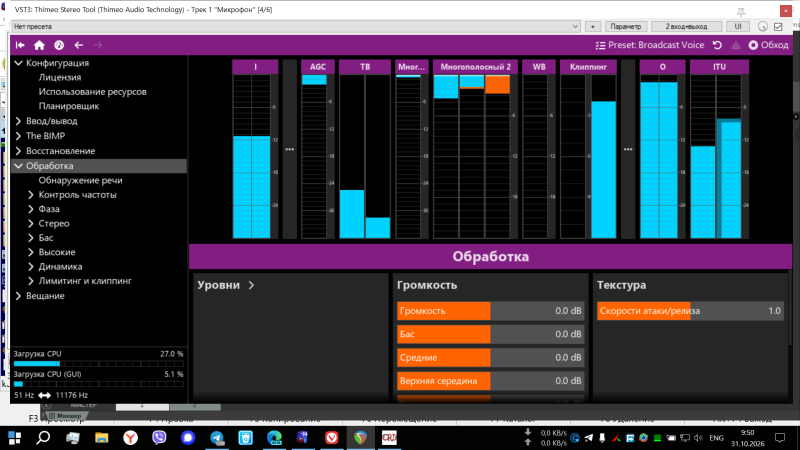
Task: Click the wet/dry knob in the host bar
Action: tap(763, 27)
